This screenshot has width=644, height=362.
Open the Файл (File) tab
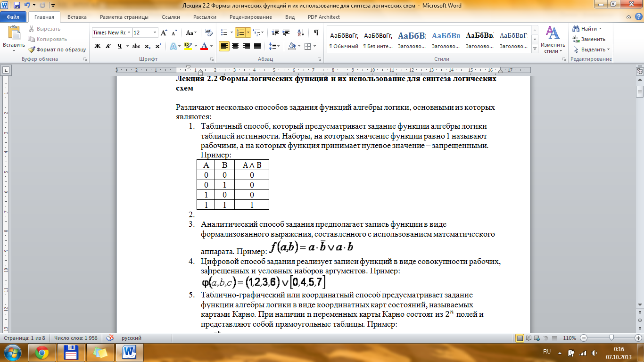(13, 17)
